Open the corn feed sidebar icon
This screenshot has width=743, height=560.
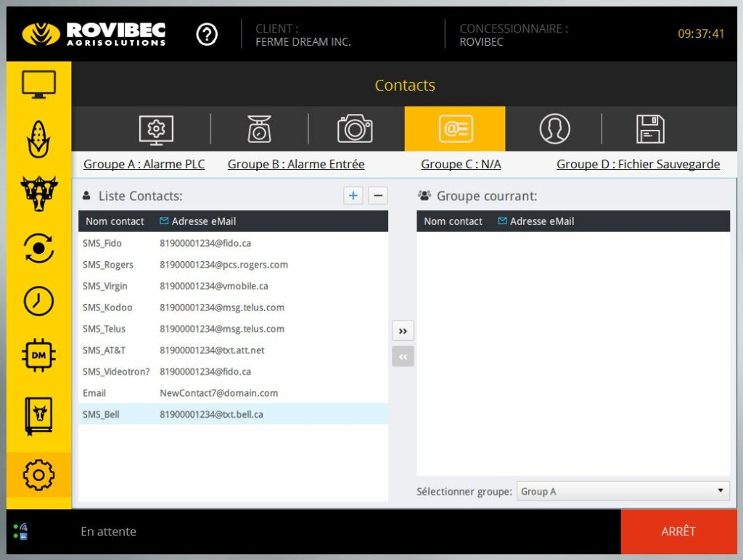click(x=39, y=139)
